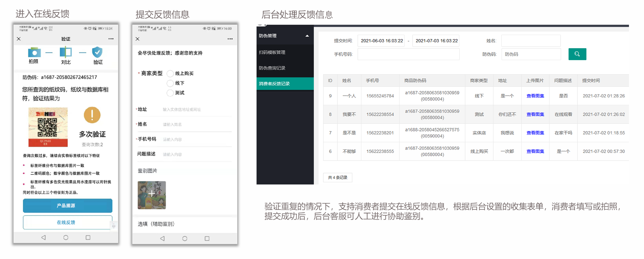This screenshot has height=259, width=644.
Task: Open more options menu on feedback form
Action: (x=230, y=39)
